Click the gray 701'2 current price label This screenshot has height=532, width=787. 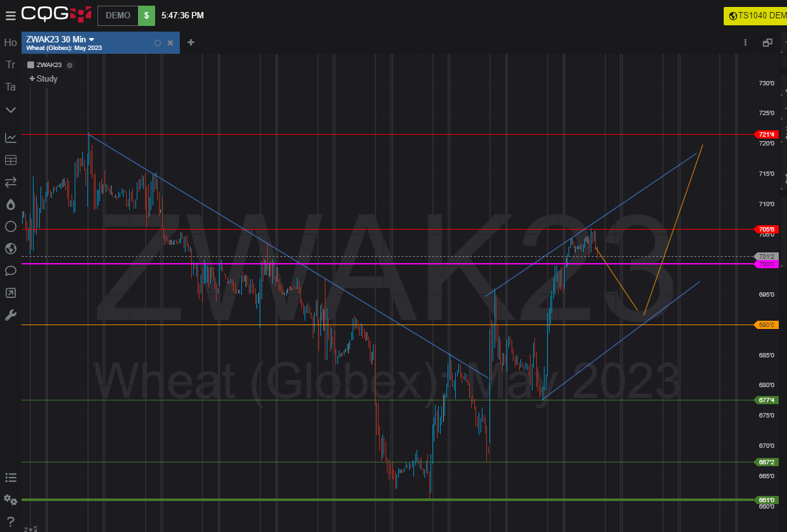pos(766,256)
